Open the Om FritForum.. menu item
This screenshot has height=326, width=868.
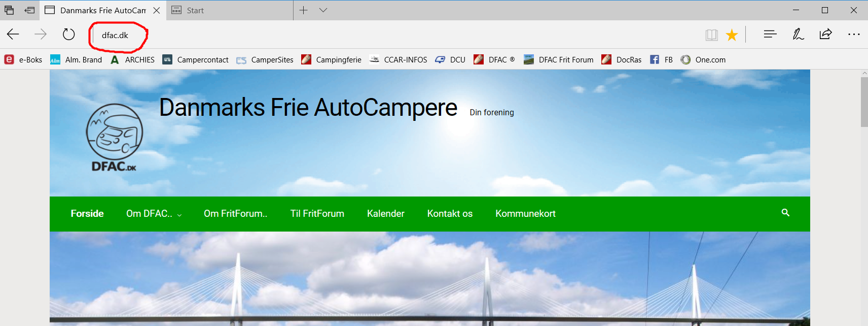(x=235, y=214)
